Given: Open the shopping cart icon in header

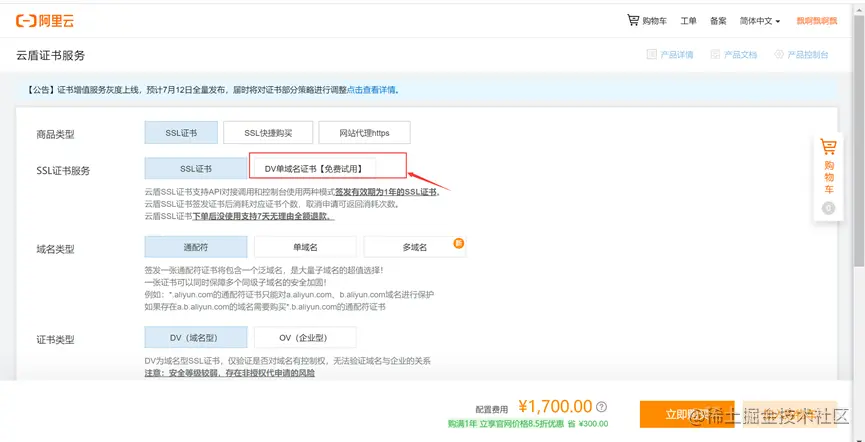Looking at the screenshot, I should click(x=633, y=20).
